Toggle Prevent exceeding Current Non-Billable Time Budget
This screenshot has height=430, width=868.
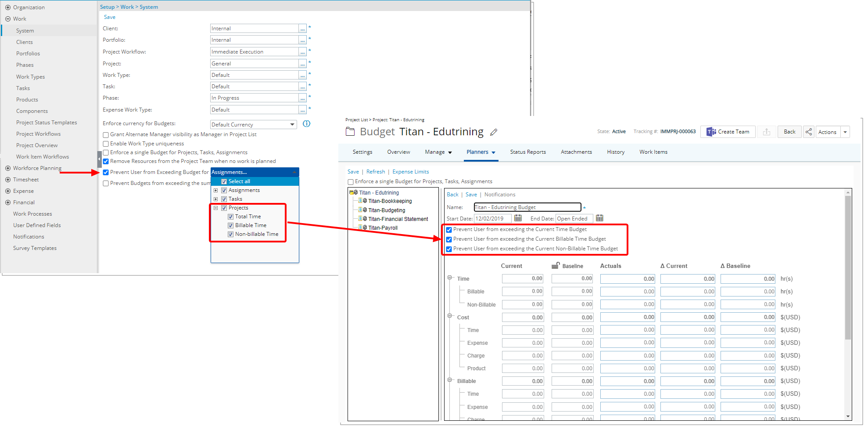point(449,249)
